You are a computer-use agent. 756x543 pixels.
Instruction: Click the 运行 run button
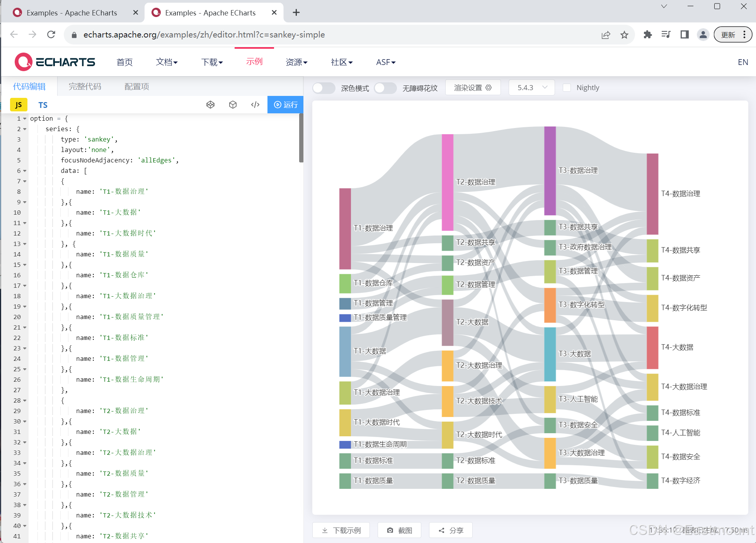coord(285,104)
